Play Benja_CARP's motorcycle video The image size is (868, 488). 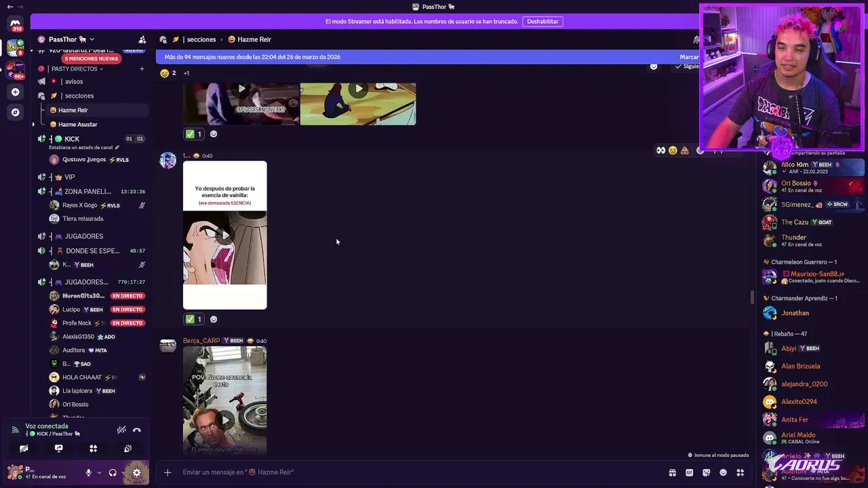[x=225, y=419]
